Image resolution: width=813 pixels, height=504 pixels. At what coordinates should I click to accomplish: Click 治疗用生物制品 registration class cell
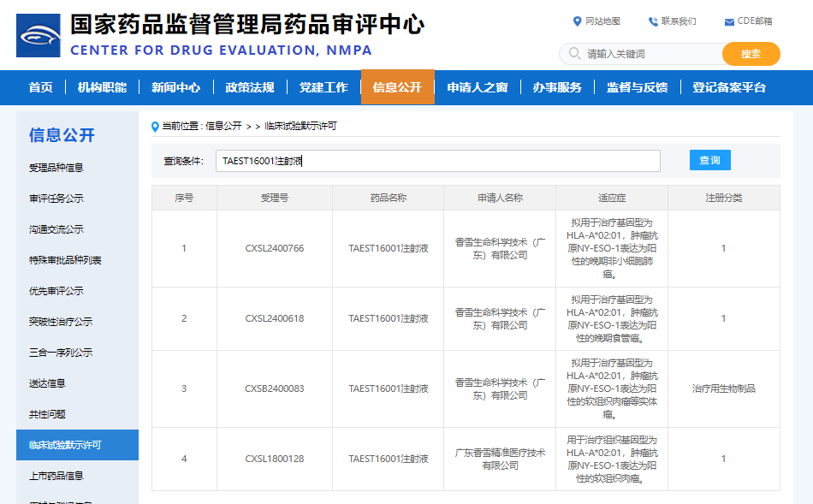(724, 388)
